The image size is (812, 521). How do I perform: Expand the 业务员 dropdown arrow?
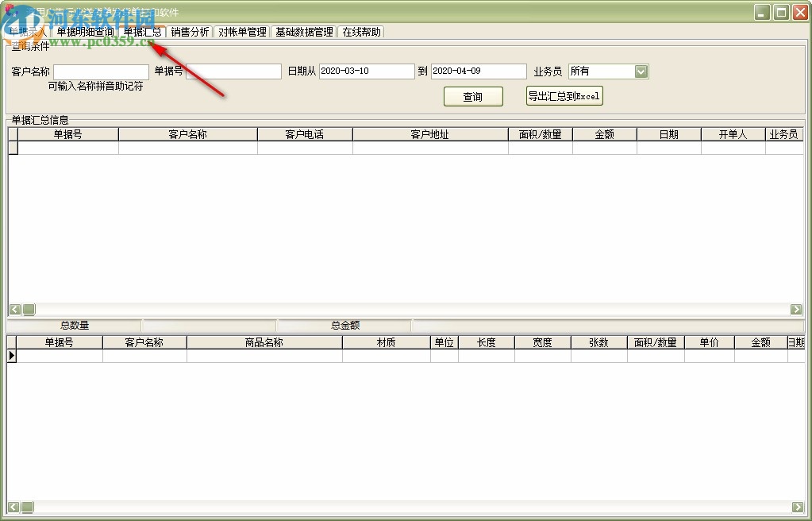[x=641, y=71]
